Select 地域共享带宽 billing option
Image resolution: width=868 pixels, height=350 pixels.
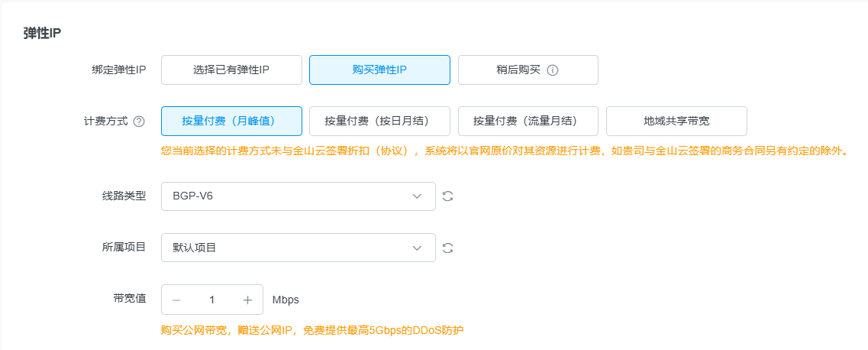point(676,121)
